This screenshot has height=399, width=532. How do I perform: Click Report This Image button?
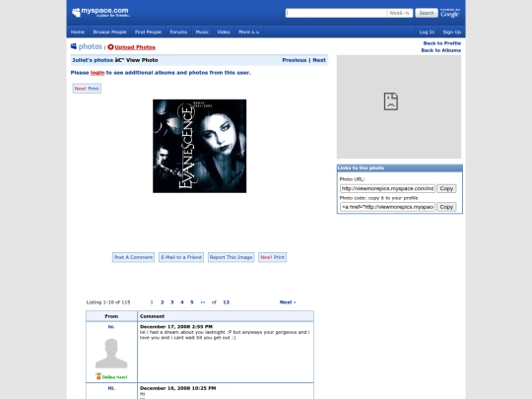[232, 257]
